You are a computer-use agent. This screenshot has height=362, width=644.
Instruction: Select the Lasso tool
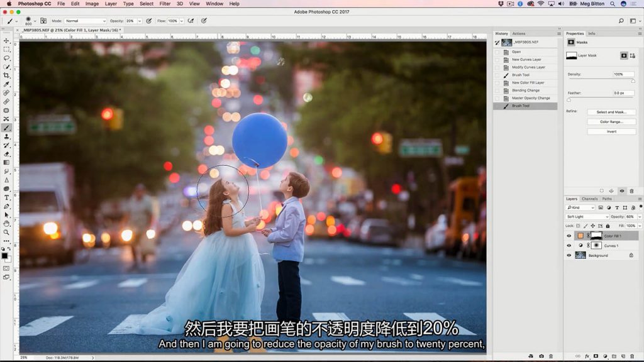7,58
